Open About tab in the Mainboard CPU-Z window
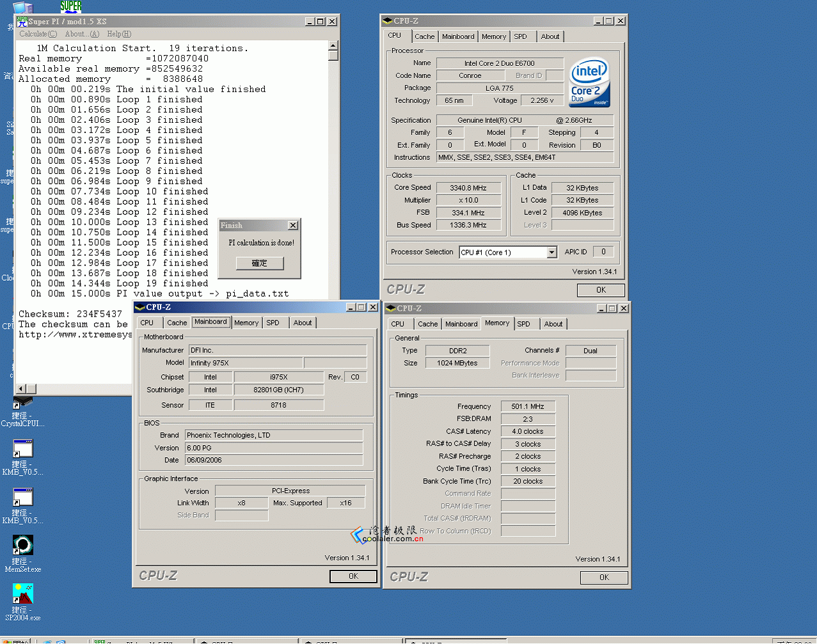 [303, 323]
